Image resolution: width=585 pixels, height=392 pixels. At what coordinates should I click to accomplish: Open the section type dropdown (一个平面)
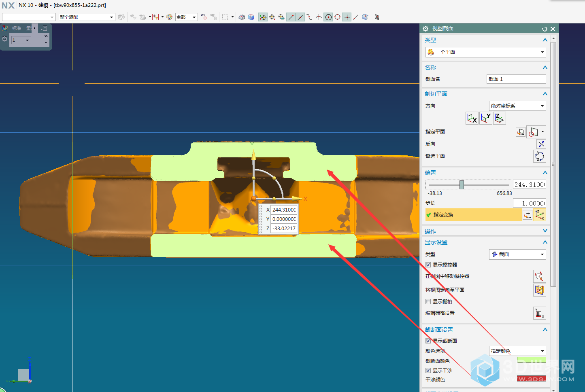[x=485, y=52]
